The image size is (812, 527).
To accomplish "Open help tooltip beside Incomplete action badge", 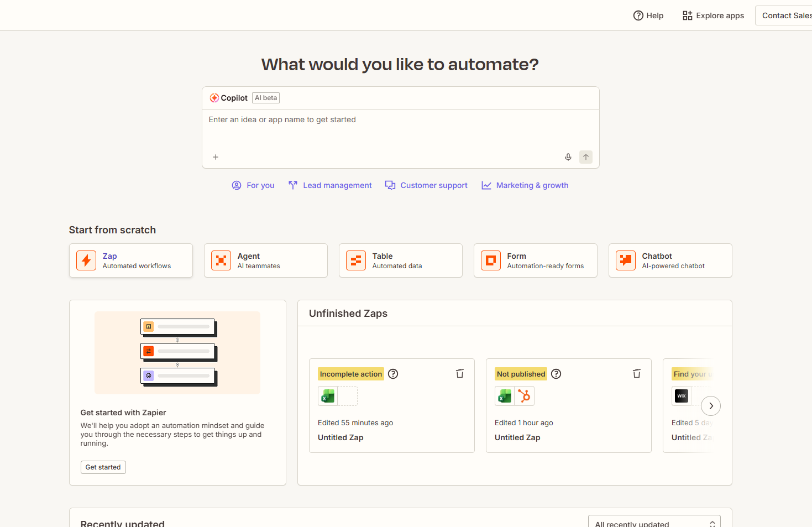I will coord(393,374).
